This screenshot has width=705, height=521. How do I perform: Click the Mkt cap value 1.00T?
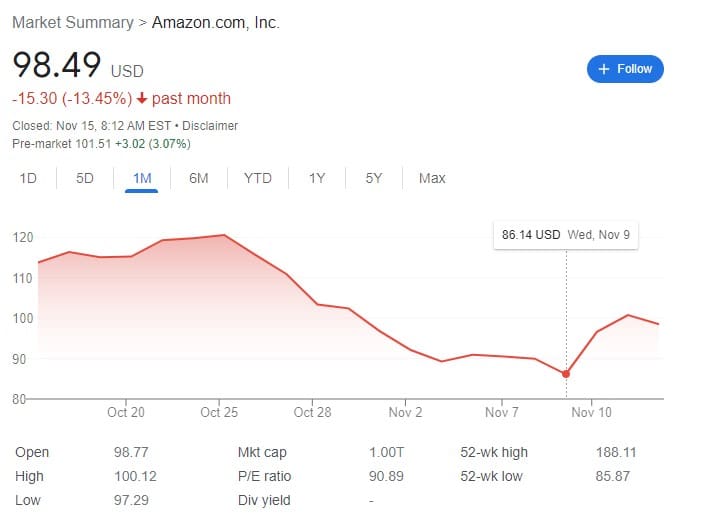(x=386, y=452)
